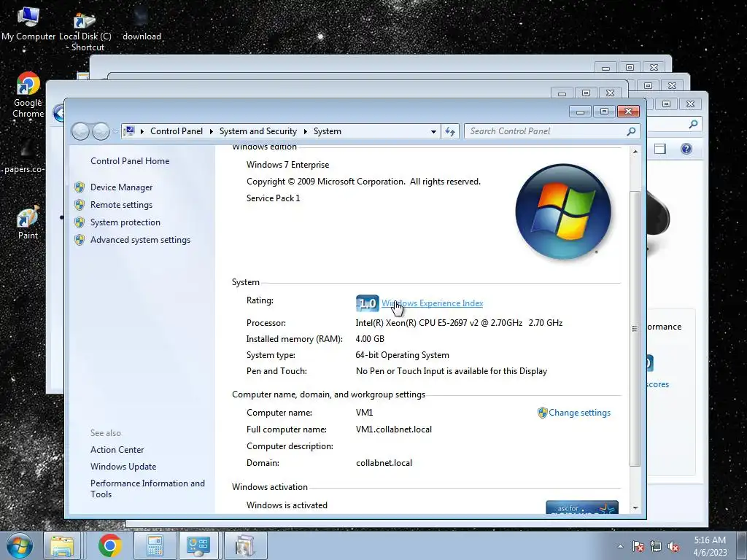The image size is (747, 560).
Task: Close the System window
Action: point(628,112)
